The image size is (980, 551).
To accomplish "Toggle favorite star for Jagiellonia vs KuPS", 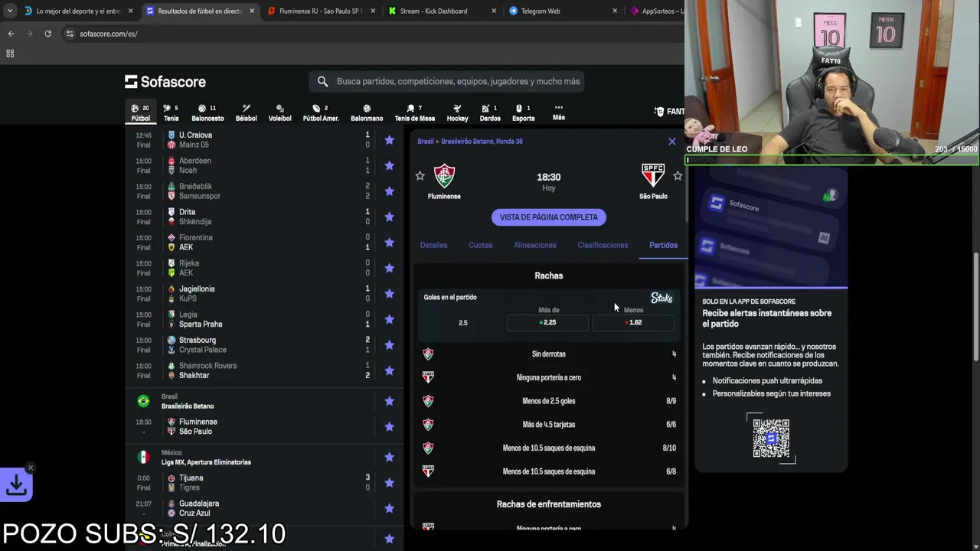I will point(389,294).
